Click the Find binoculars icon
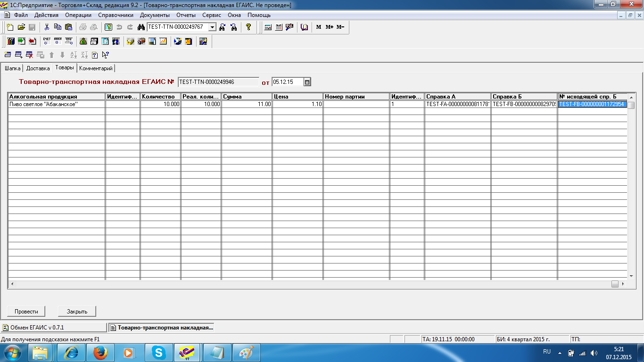The image size is (644, 362). pos(140,27)
